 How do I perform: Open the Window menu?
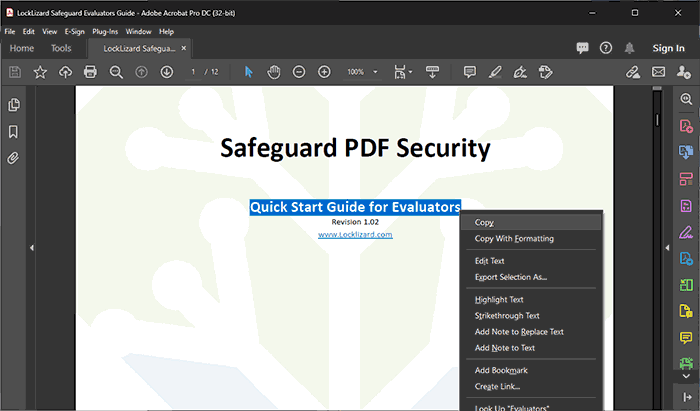138,32
